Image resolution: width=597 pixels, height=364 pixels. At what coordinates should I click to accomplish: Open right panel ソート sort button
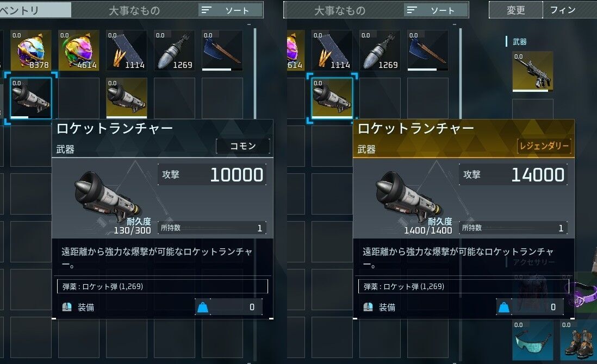(x=436, y=10)
